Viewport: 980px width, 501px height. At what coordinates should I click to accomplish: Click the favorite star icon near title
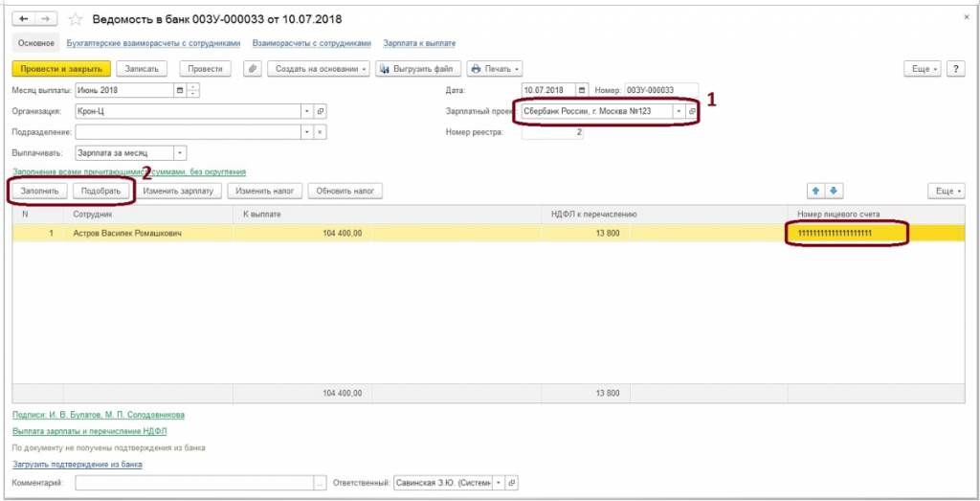coord(76,19)
